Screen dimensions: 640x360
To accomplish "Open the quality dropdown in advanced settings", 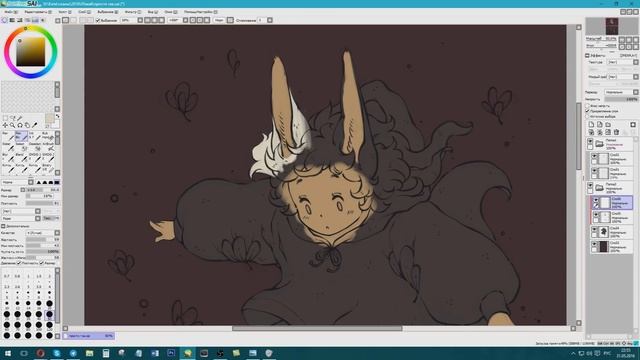I will pos(57,233).
